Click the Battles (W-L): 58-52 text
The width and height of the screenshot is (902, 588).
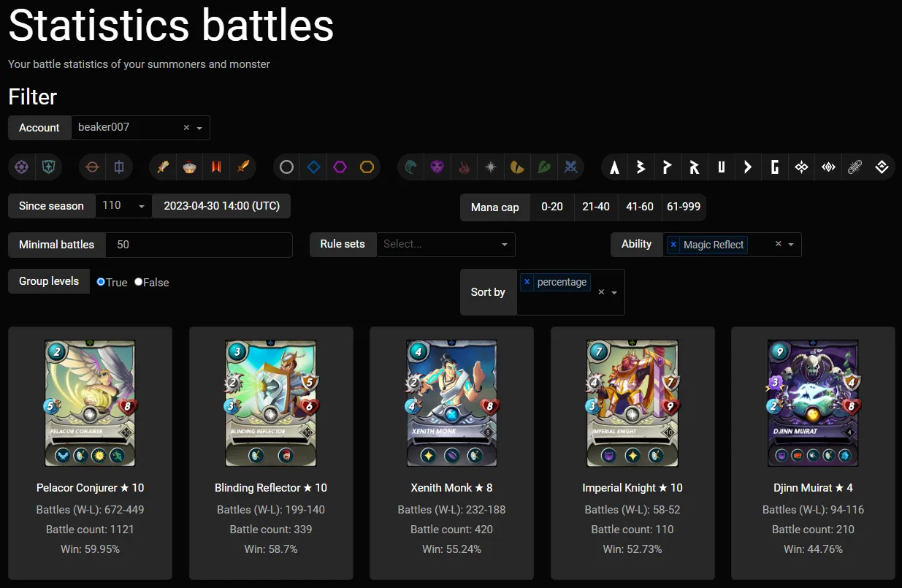point(632,510)
